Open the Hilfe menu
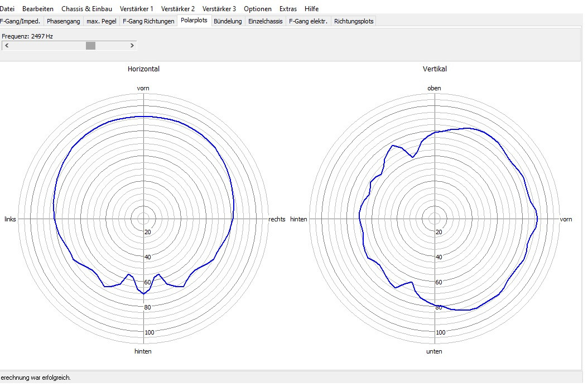 (x=312, y=9)
